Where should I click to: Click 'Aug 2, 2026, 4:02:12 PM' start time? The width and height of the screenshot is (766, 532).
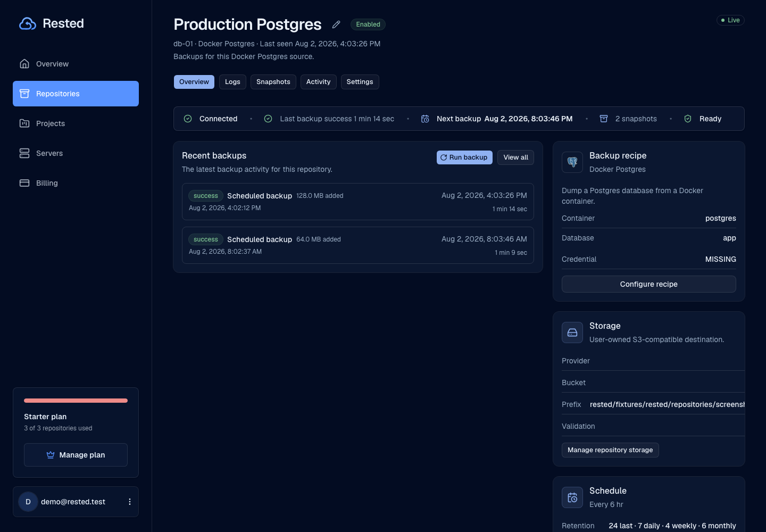225,208
